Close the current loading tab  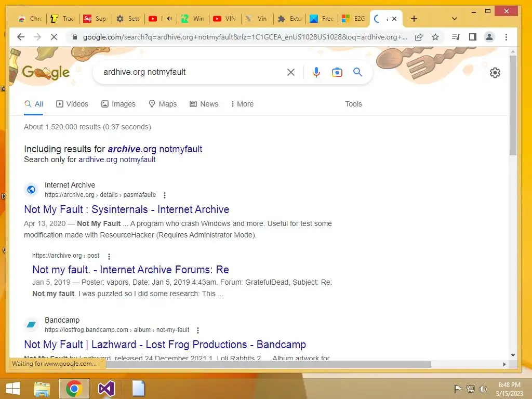pos(394,19)
